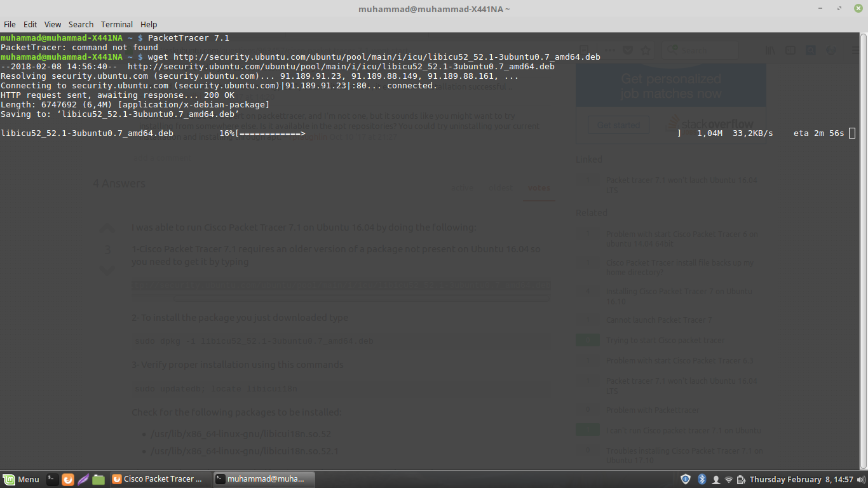Open the green file manager launcher icon

98,479
